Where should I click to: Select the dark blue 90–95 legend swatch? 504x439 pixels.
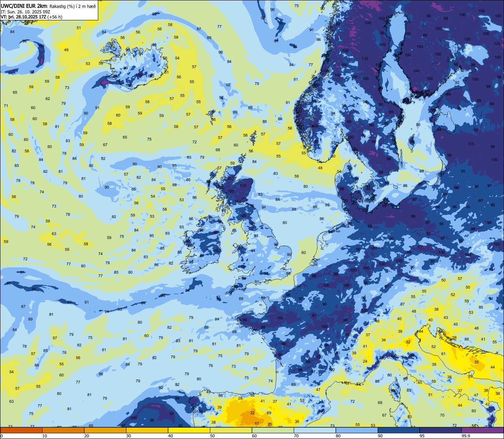(398, 430)
